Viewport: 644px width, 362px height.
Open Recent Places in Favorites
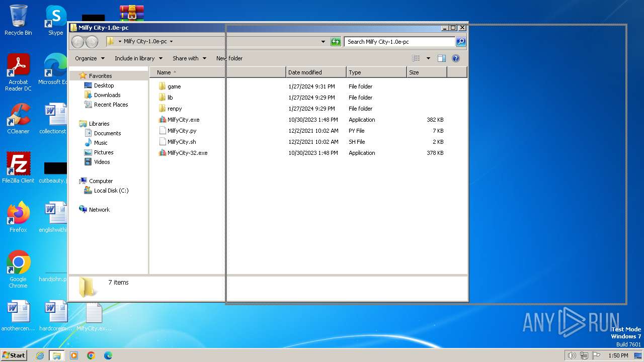point(111,105)
